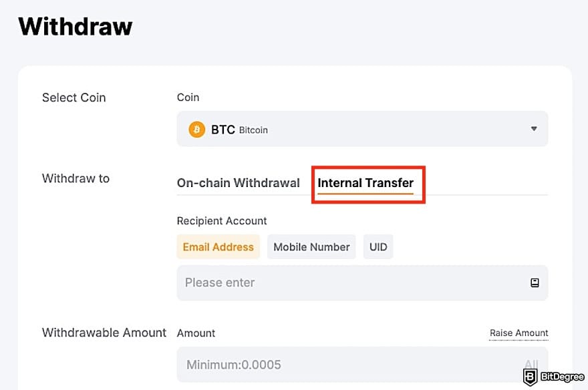Click the Withdraw to section label
588x390 pixels.
tap(76, 178)
